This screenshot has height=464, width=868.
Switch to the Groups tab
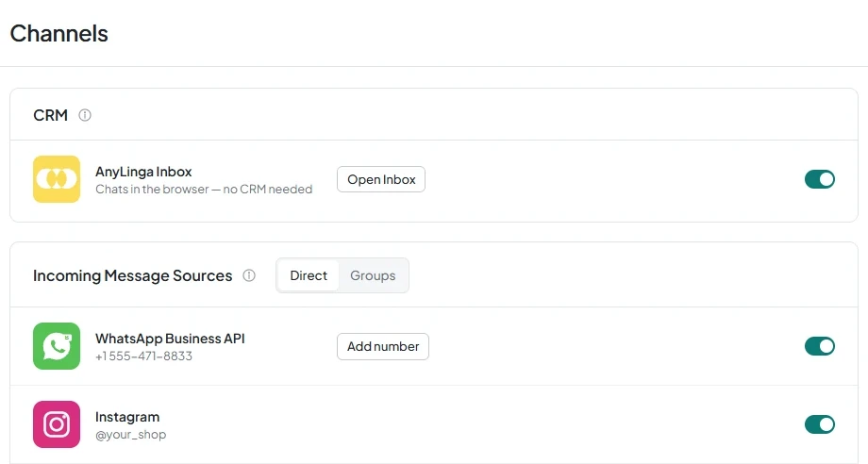coord(373,275)
